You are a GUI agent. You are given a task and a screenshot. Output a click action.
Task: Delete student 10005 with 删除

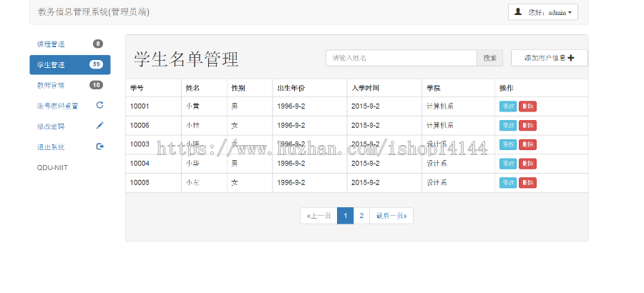[527, 183]
